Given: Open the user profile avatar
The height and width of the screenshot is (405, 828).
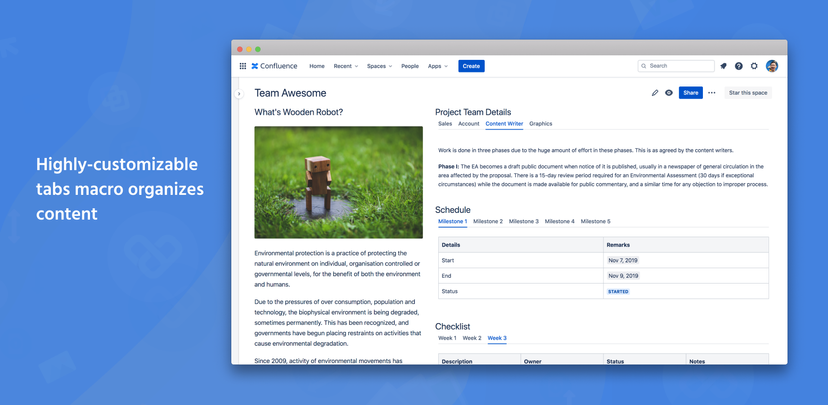Looking at the screenshot, I should pyautogui.click(x=772, y=66).
